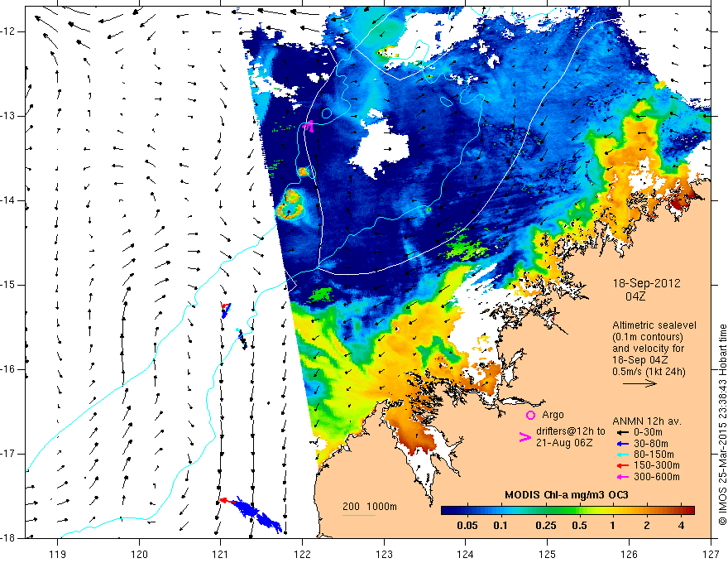
Task: Click the 0.05 colorbar tick label
Action: pos(467,526)
